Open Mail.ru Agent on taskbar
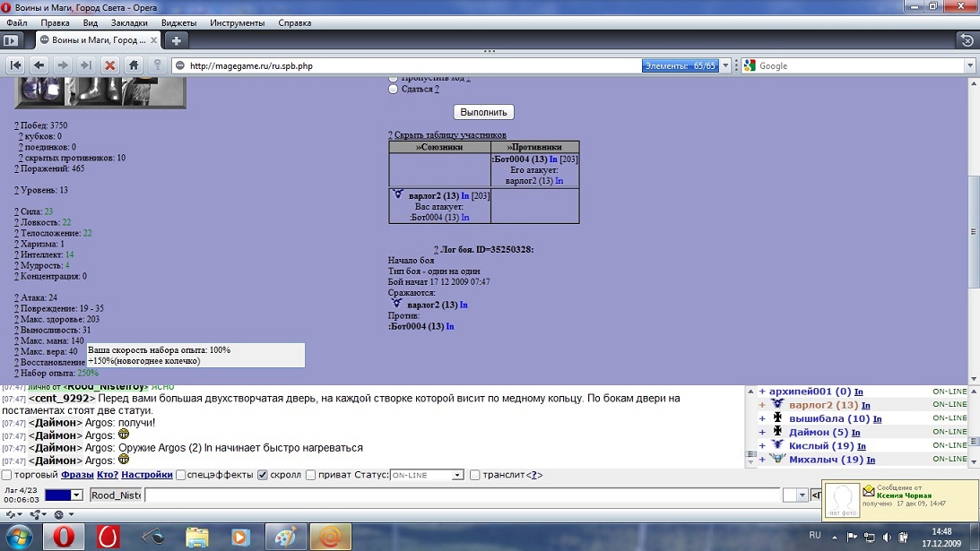 point(330,537)
